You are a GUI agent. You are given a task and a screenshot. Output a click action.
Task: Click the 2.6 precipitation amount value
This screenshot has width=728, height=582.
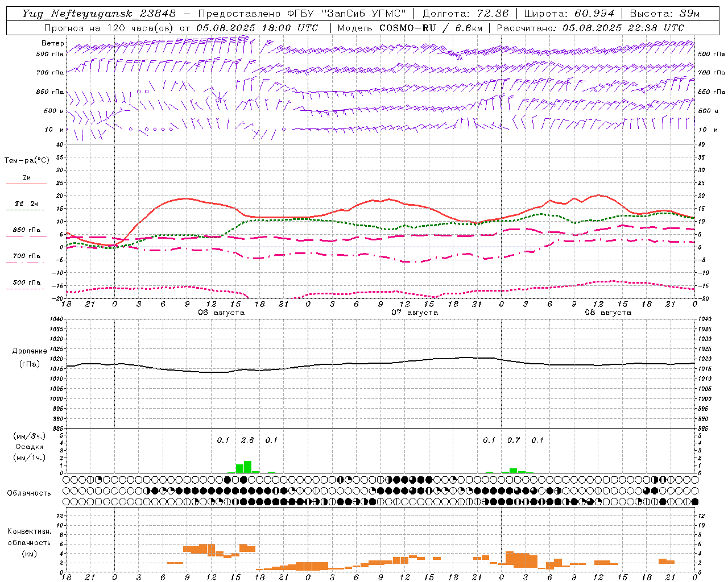click(x=247, y=440)
